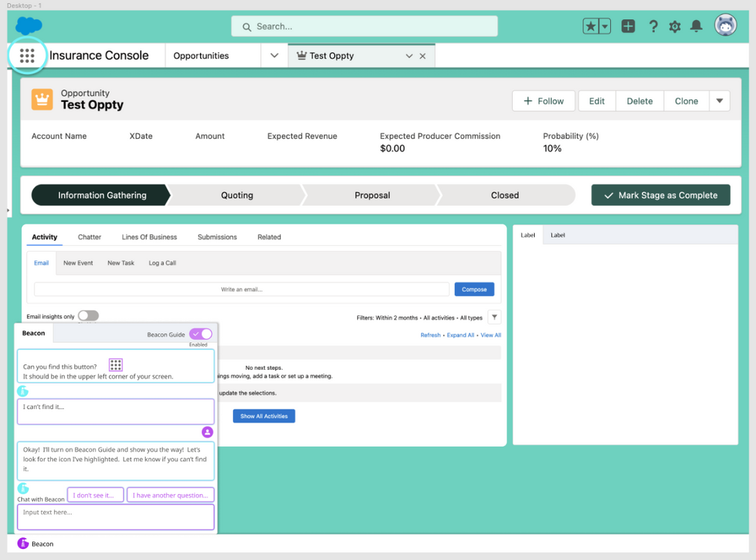Select the Quoting stage

(236, 195)
